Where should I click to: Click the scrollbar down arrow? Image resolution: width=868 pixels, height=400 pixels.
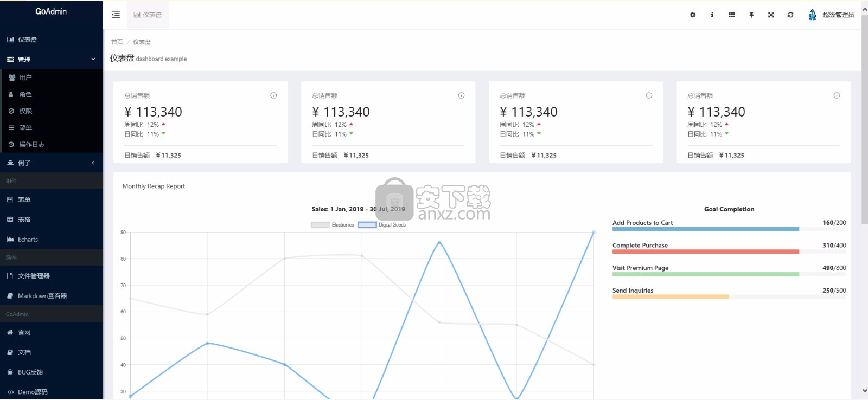(864, 390)
